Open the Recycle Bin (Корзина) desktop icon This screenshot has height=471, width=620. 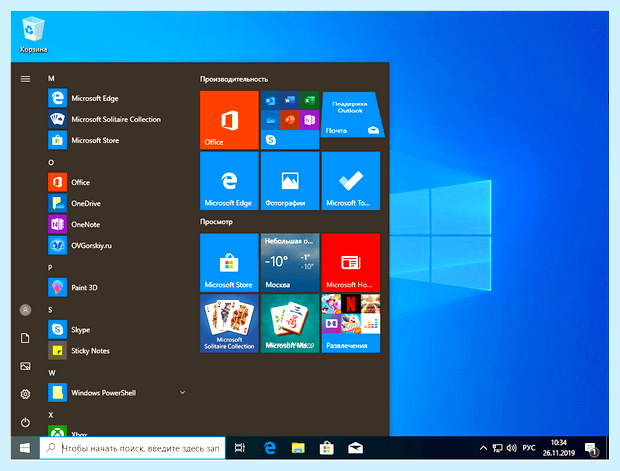tap(33, 35)
